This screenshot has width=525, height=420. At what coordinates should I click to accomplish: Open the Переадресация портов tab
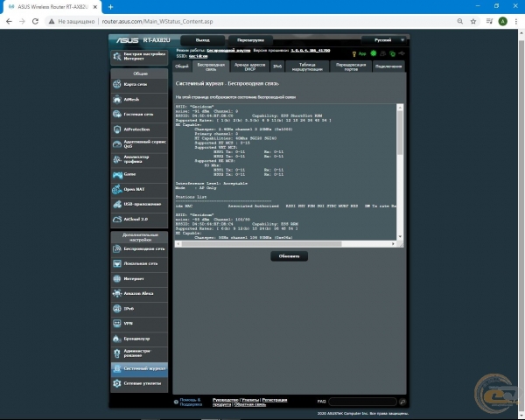point(351,66)
